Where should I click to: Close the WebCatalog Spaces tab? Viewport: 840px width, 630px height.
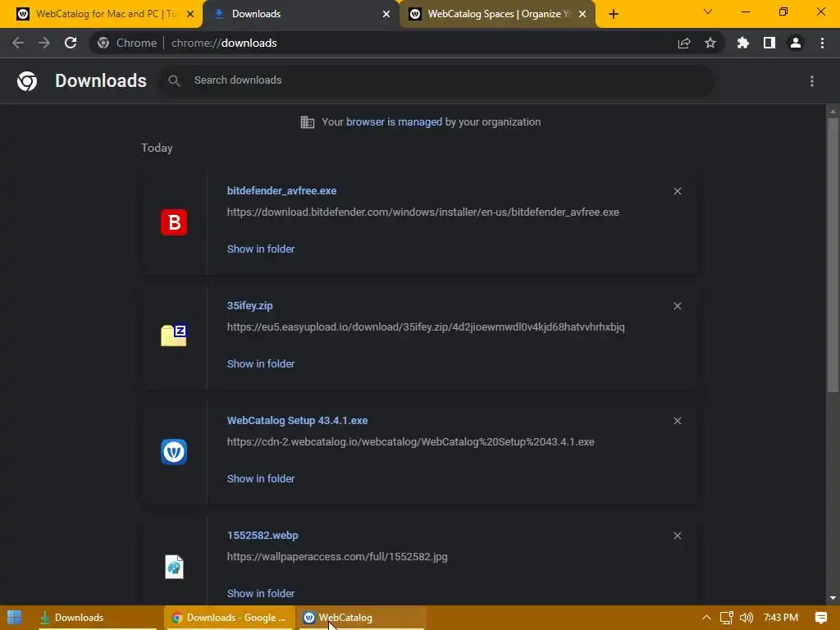(x=582, y=14)
